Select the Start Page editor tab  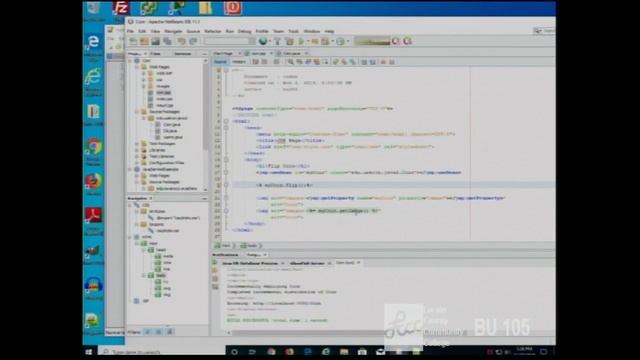[x=223, y=53]
